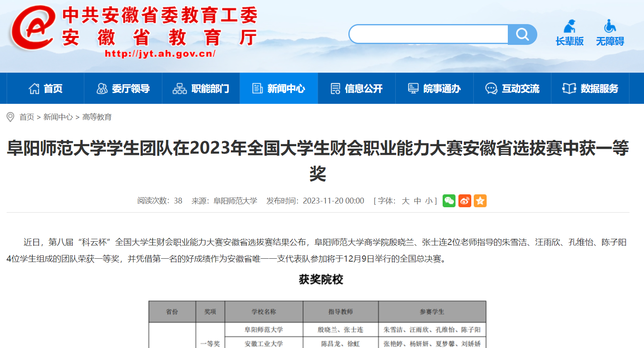Open the 长辈版 elder-friendly mode
The image size is (644, 348).
point(569,33)
